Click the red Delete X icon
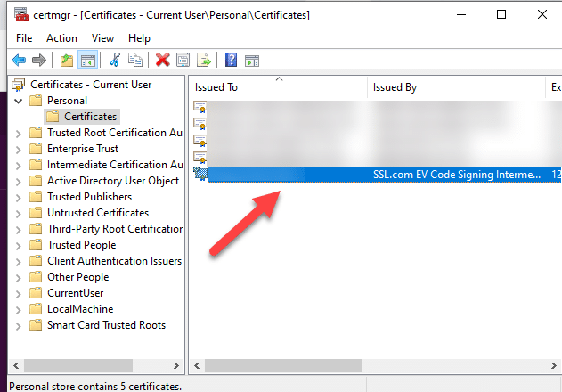The image size is (562, 392). pos(162,61)
